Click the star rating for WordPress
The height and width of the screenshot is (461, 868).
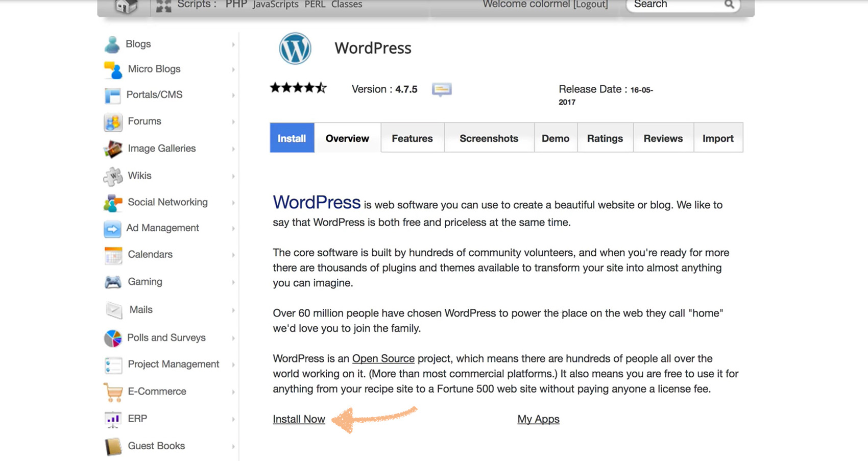(298, 88)
